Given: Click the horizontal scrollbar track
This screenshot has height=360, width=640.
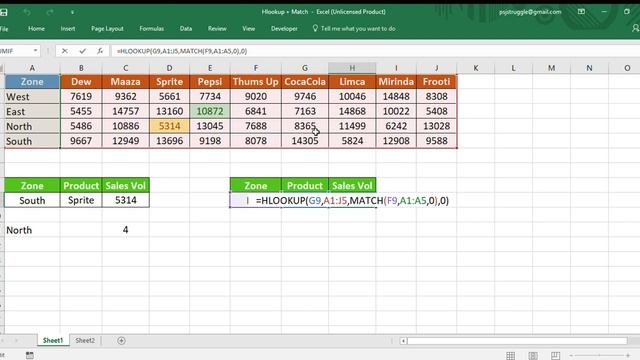Looking at the screenshot, I should tap(517, 341).
